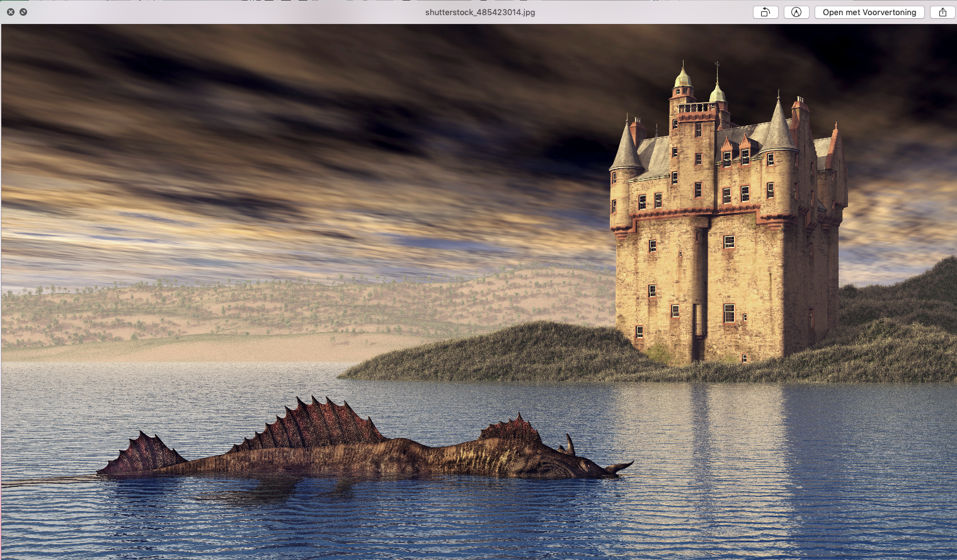Click the file name shutterstock_485423014.jpg
Image resolution: width=957 pixels, height=560 pixels.
(x=480, y=12)
